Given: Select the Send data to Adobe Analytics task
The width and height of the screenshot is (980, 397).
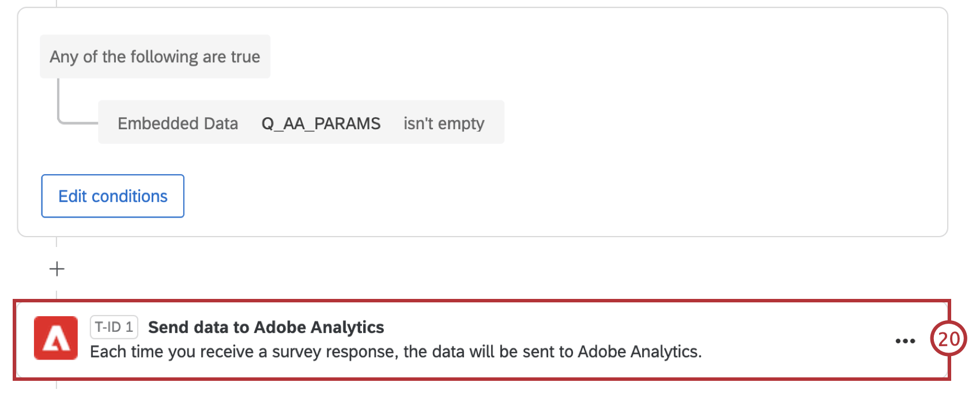Looking at the screenshot, I should click(x=266, y=327).
